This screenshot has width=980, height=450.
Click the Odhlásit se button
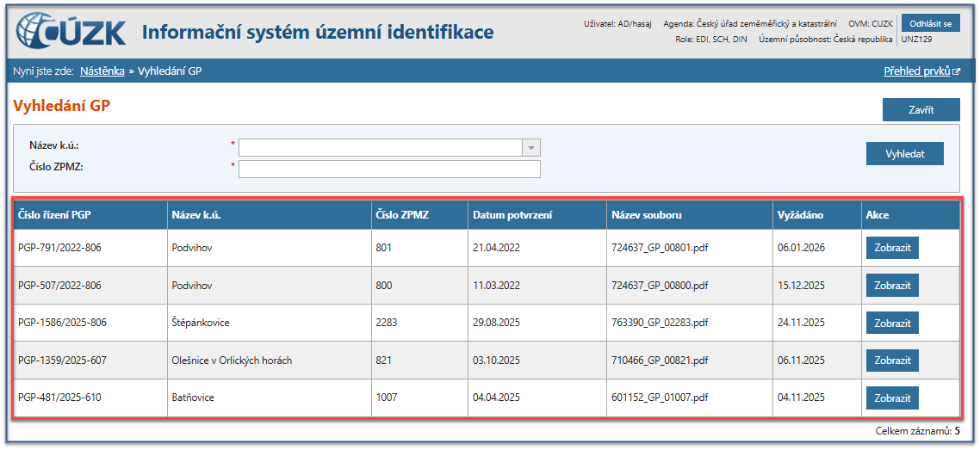[x=930, y=23]
